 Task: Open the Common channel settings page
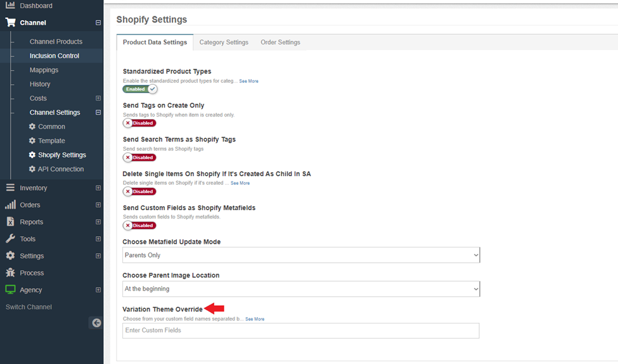[x=51, y=127]
